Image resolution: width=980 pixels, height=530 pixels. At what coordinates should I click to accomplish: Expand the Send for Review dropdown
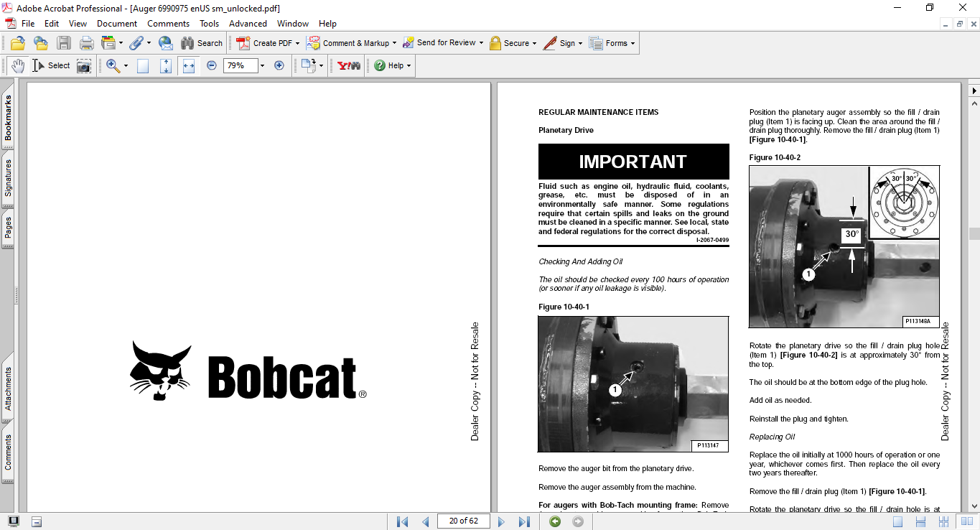coord(481,43)
